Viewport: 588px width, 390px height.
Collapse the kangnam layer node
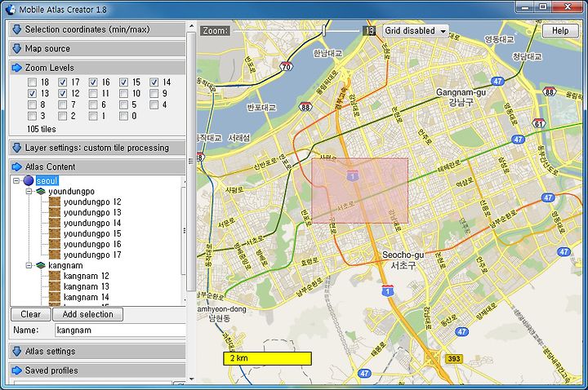click(29, 266)
